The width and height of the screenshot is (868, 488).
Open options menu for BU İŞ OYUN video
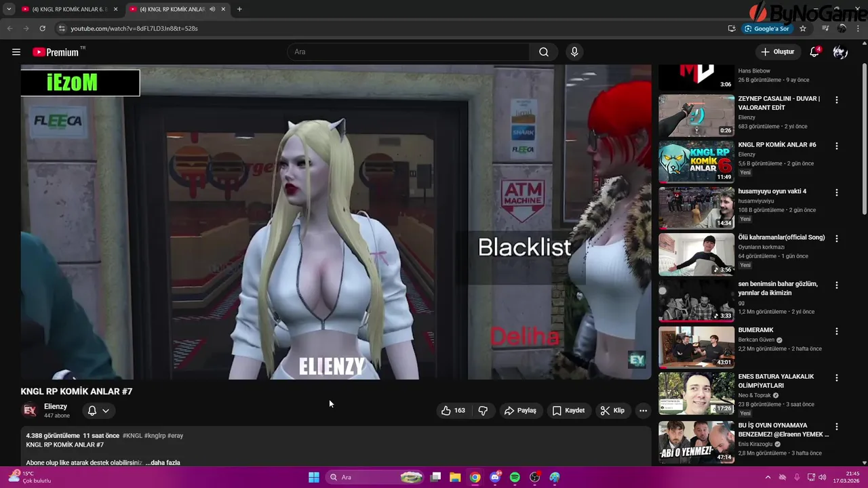point(836,426)
